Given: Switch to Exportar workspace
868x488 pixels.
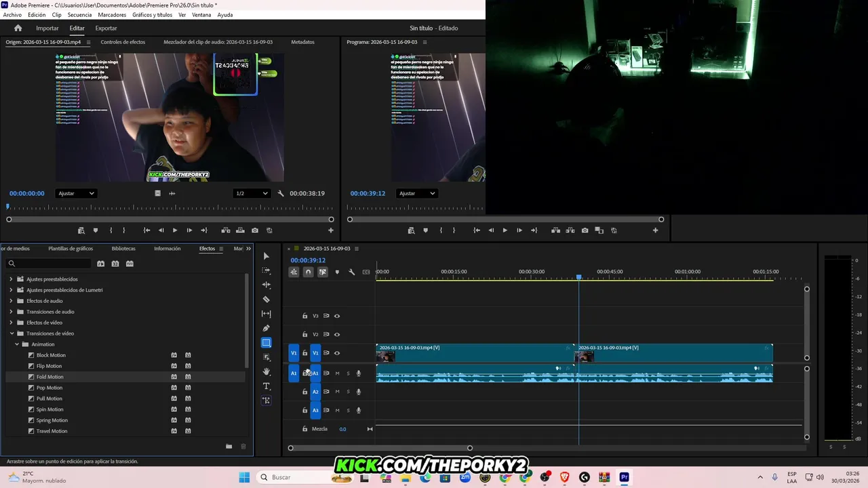Looking at the screenshot, I should coord(106,28).
